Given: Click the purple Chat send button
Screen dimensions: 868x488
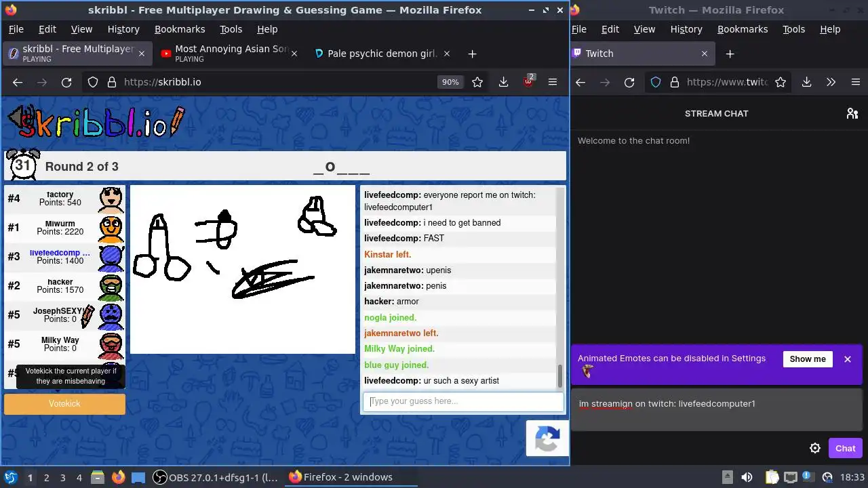Looking at the screenshot, I should [845, 448].
